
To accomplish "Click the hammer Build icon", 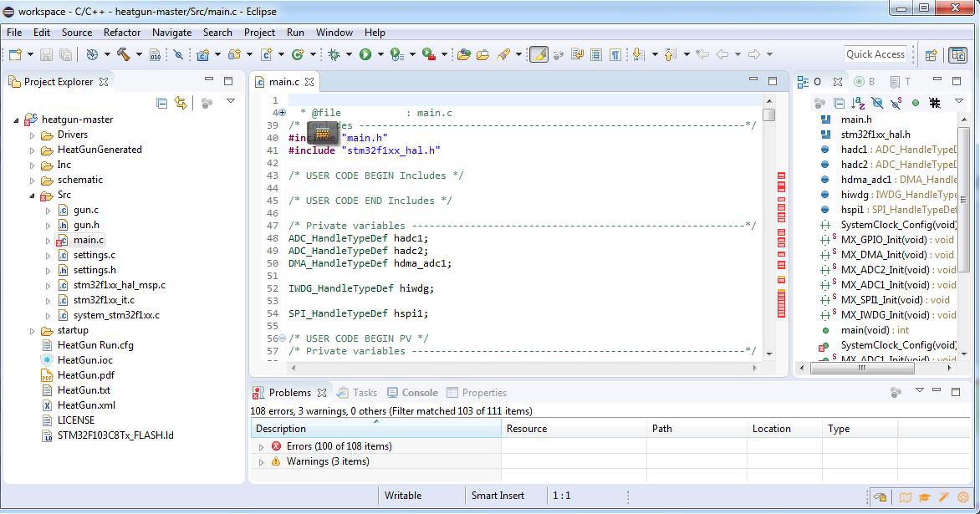I will 123,54.
